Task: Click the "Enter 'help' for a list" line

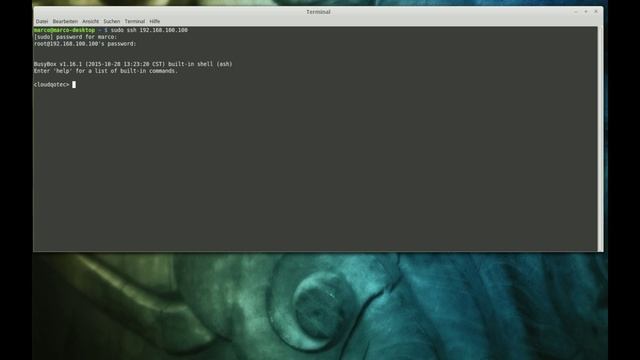Action: coord(106,71)
